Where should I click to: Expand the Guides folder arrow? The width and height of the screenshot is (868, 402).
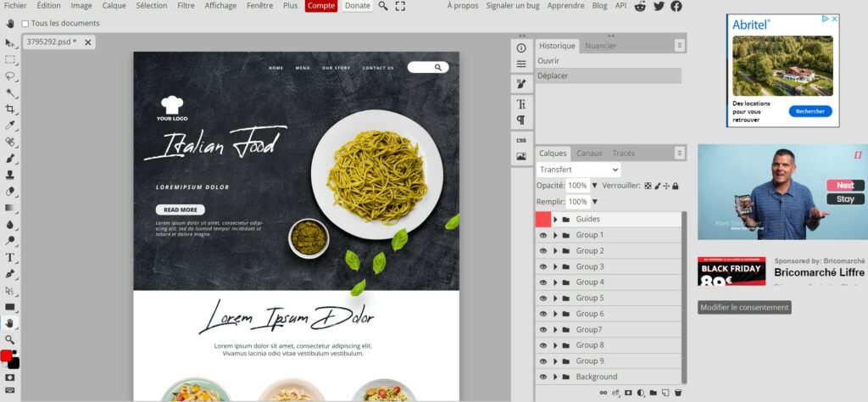(x=555, y=220)
